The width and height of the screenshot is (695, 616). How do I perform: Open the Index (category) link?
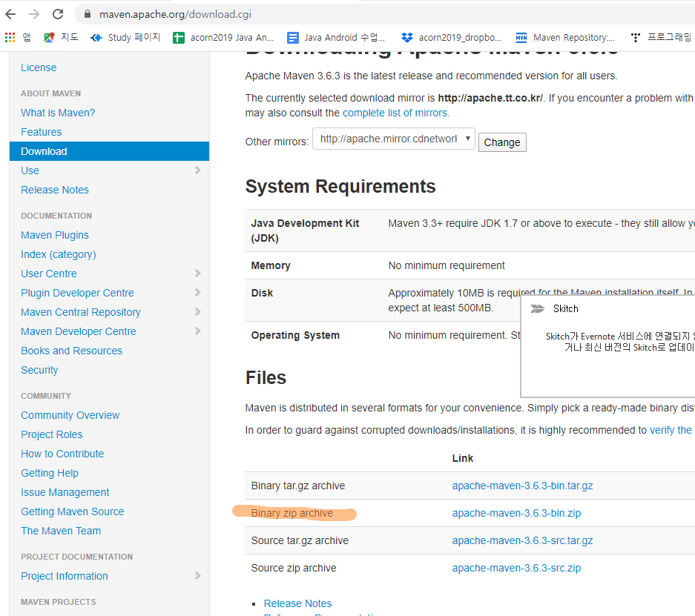click(x=58, y=254)
